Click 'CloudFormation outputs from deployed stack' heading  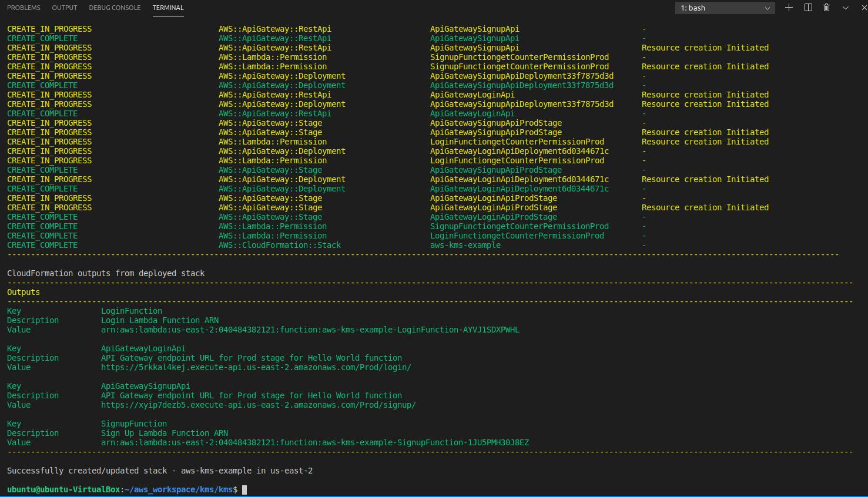[106, 273]
